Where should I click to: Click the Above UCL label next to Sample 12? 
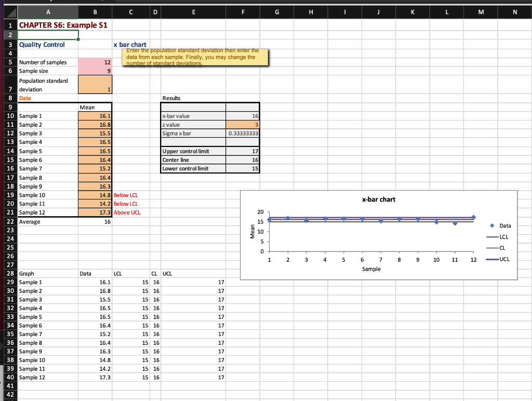point(127,212)
